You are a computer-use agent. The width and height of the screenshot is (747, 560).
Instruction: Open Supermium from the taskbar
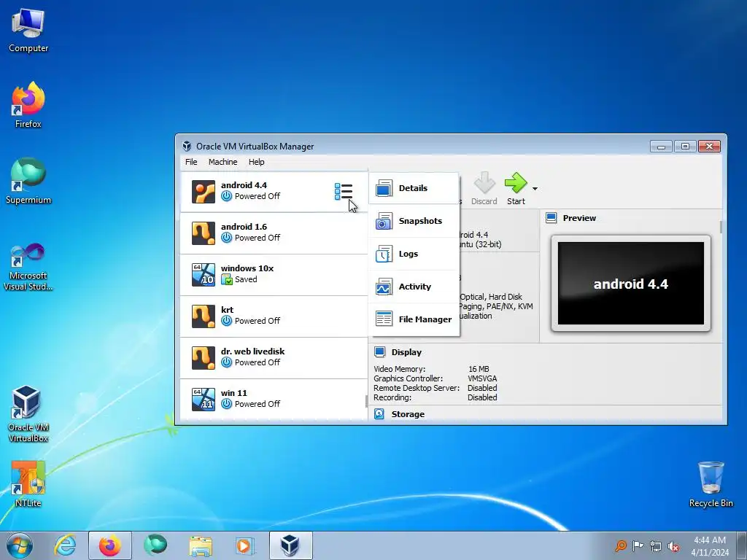pos(155,545)
